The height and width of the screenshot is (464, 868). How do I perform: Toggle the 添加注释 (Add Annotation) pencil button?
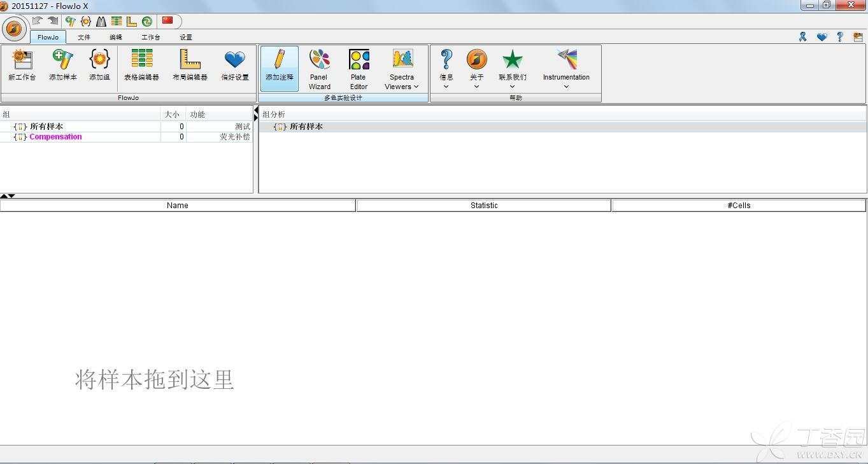coord(280,68)
